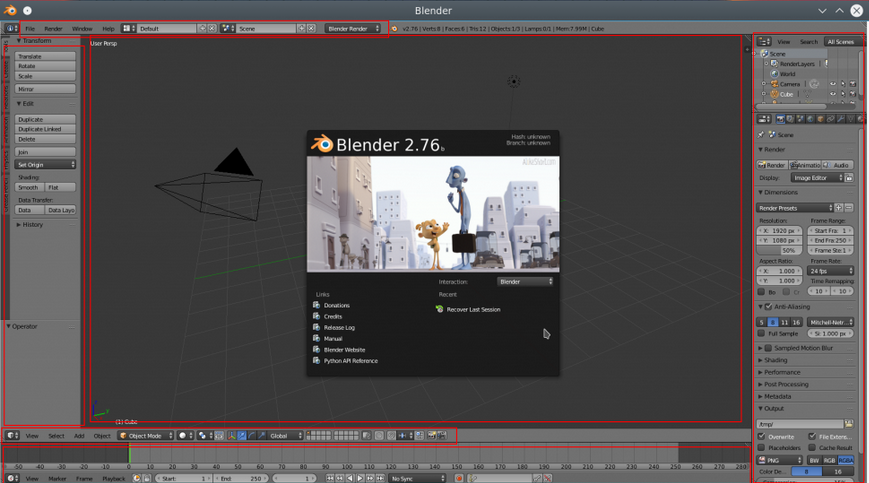This screenshot has width=869, height=483.
Task: Click the Animation render icon button
Action: pos(805,165)
